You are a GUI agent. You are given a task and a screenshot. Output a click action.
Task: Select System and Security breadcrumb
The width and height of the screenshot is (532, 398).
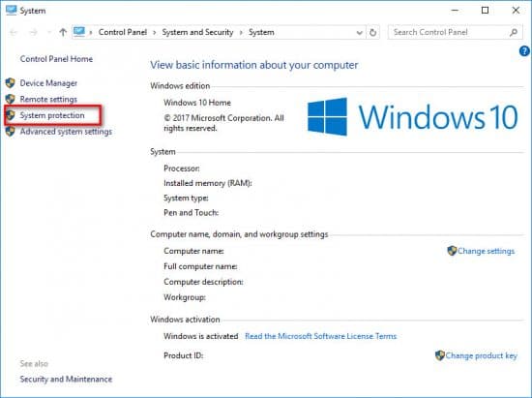[197, 32]
